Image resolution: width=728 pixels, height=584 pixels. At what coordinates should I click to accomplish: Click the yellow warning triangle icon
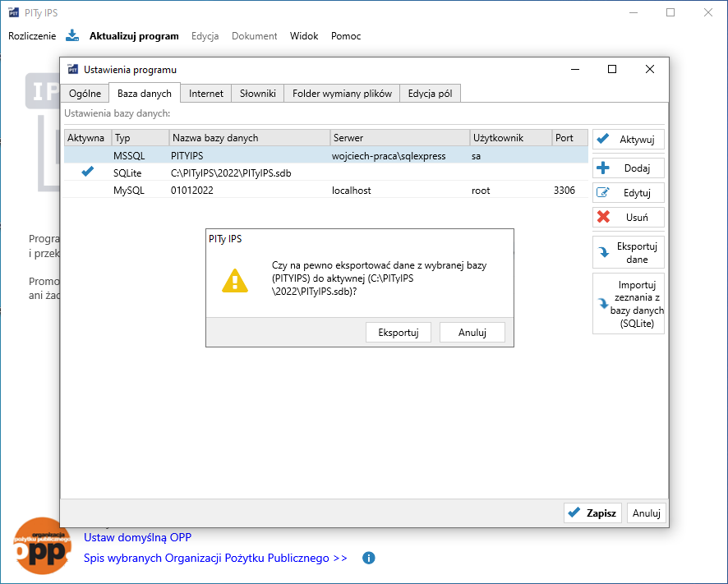coord(235,281)
